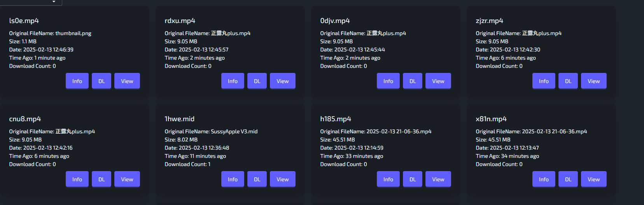Download the ls0e.mp4 file via DL

tap(101, 81)
